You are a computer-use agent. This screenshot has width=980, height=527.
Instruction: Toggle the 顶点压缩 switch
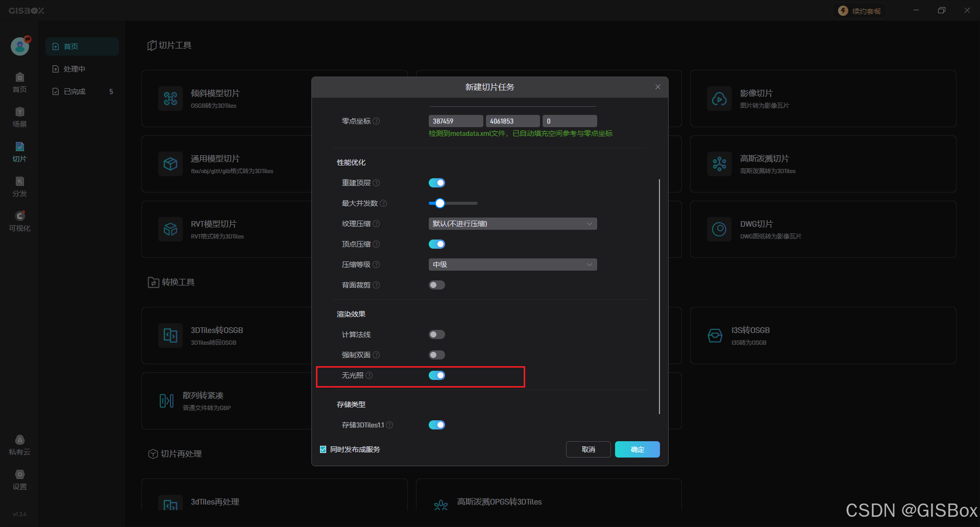437,244
